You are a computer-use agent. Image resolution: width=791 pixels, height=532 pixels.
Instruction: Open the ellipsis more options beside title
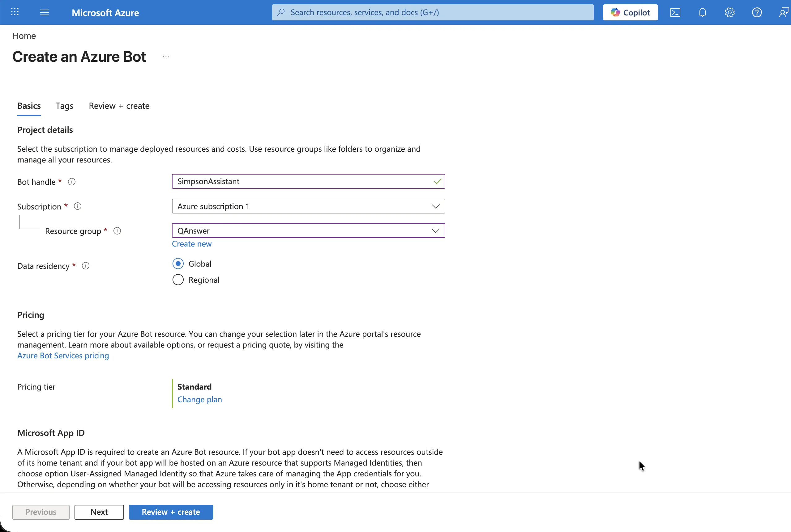point(166,57)
